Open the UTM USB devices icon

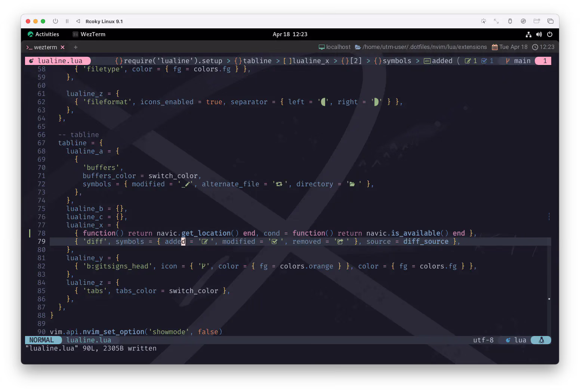(x=510, y=21)
